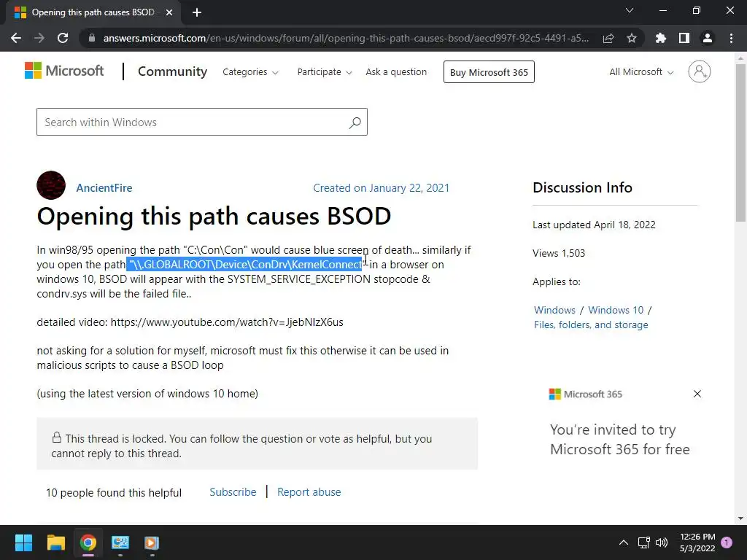Screen dimensions: 747x560
Task: Expand the All Microsoft dropdown
Action: pyautogui.click(x=641, y=72)
